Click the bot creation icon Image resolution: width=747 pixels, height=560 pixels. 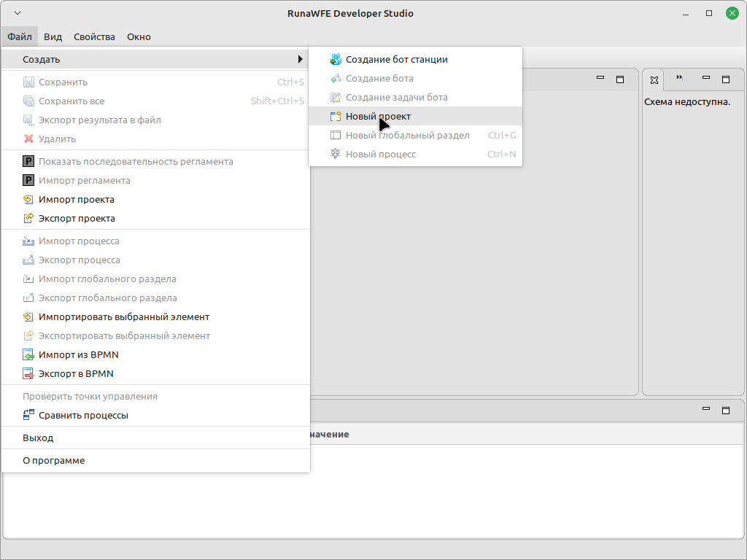[336, 79]
